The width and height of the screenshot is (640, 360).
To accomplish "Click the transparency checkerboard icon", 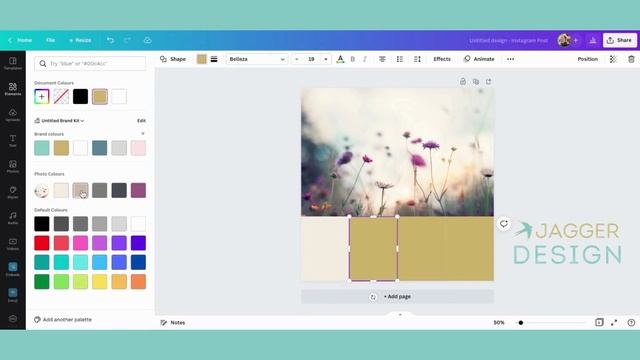I will point(613,59).
